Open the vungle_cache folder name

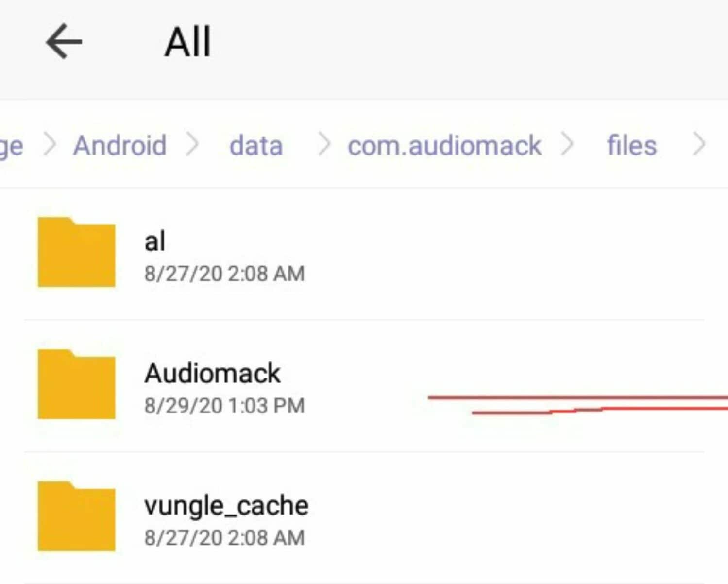click(226, 506)
